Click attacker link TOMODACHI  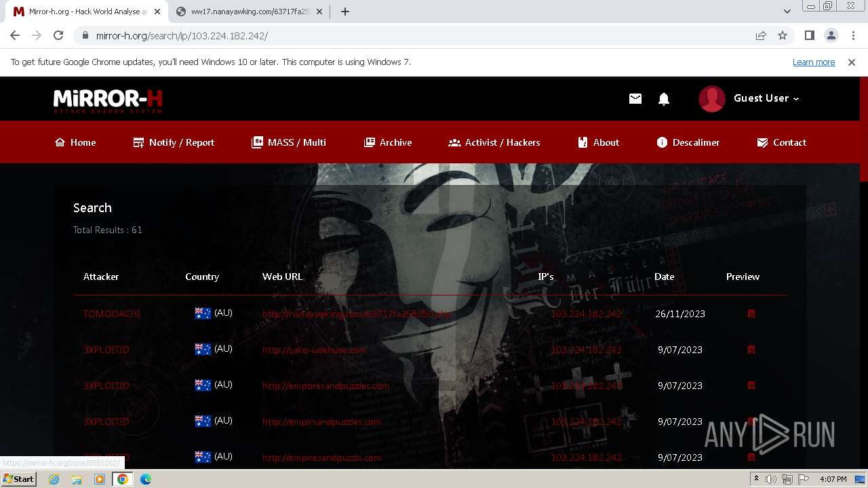(x=112, y=314)
